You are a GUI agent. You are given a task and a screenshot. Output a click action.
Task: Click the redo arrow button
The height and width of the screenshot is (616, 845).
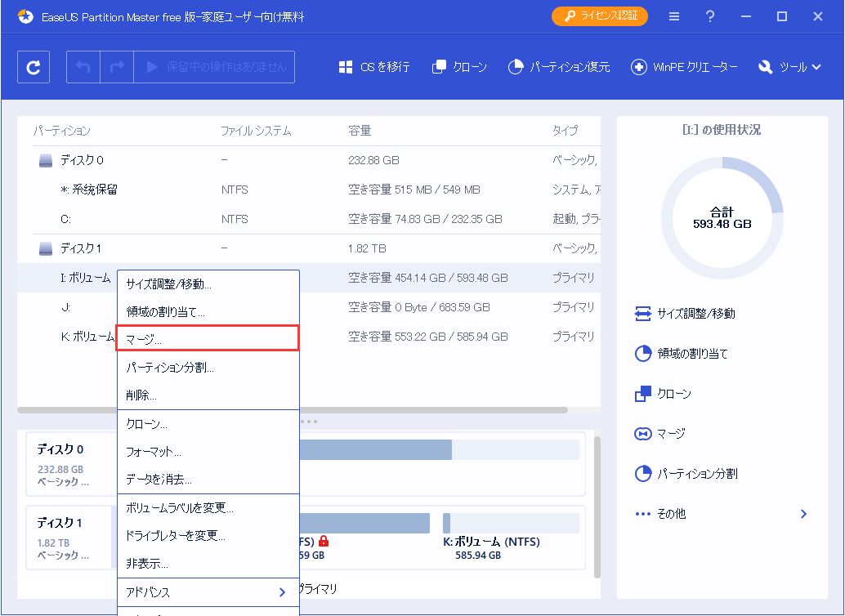click(x=117, y=67)
